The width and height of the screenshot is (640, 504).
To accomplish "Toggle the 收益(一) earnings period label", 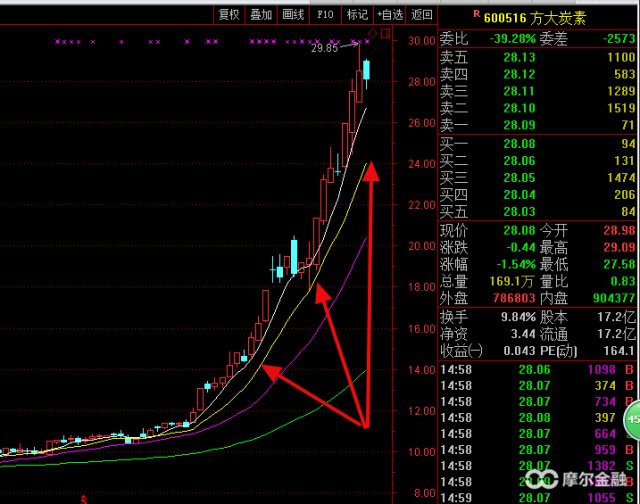I will click(x=461, y=350).
